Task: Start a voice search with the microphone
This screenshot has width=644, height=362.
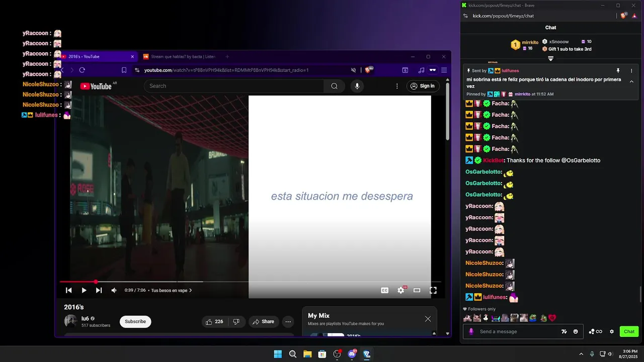Action: coord(357,86)
